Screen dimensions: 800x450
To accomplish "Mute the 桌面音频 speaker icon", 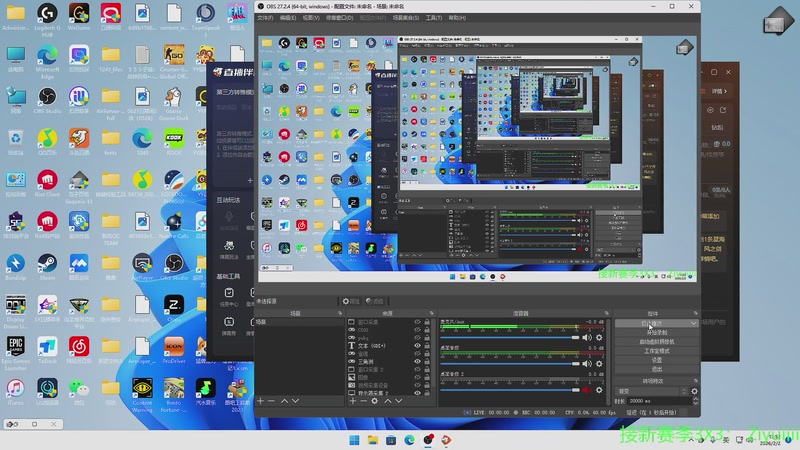I will [x=587, y=364].
